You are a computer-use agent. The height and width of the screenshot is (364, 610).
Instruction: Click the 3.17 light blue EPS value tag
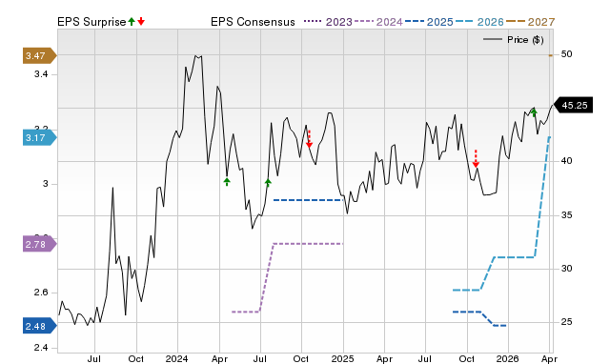[40, 137]
